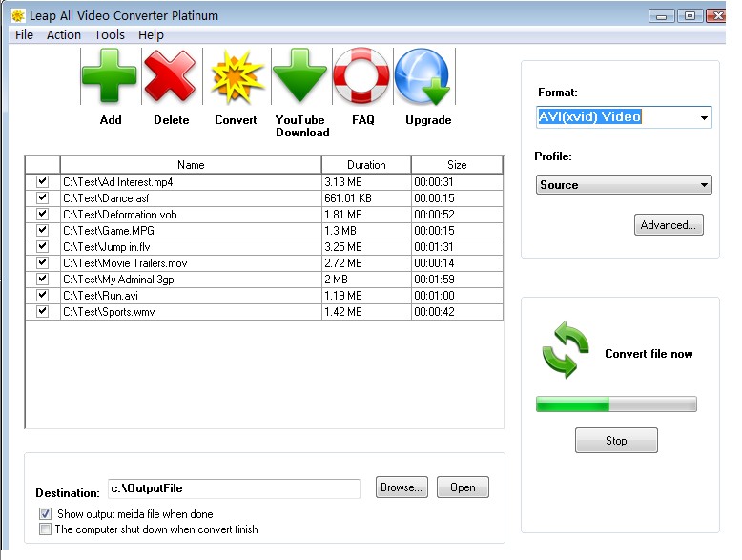Image resolution: width=742 pixels, height=560 pixels.
Task: Click the red X Delete icon
Action: pos(171,76)
